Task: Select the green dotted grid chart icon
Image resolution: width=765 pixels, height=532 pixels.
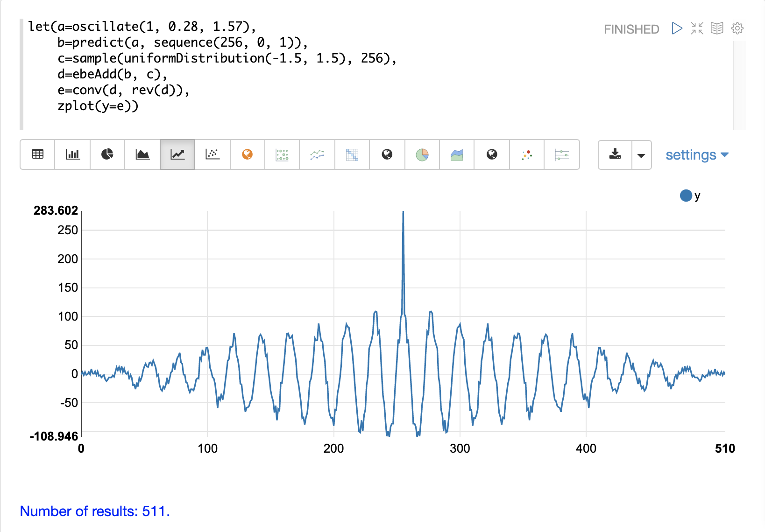Action: (x=282, y=154)
